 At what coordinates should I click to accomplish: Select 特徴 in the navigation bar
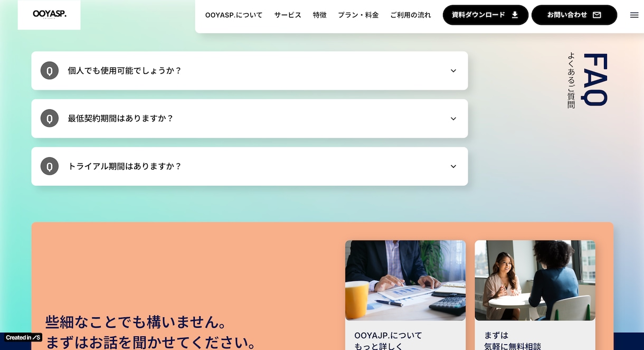coord(319,15)
